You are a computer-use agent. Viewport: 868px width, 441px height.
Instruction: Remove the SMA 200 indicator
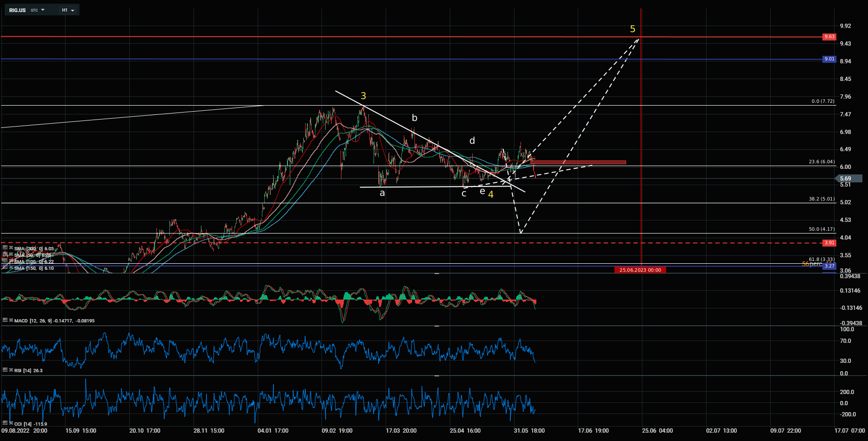tap(11, 248)
